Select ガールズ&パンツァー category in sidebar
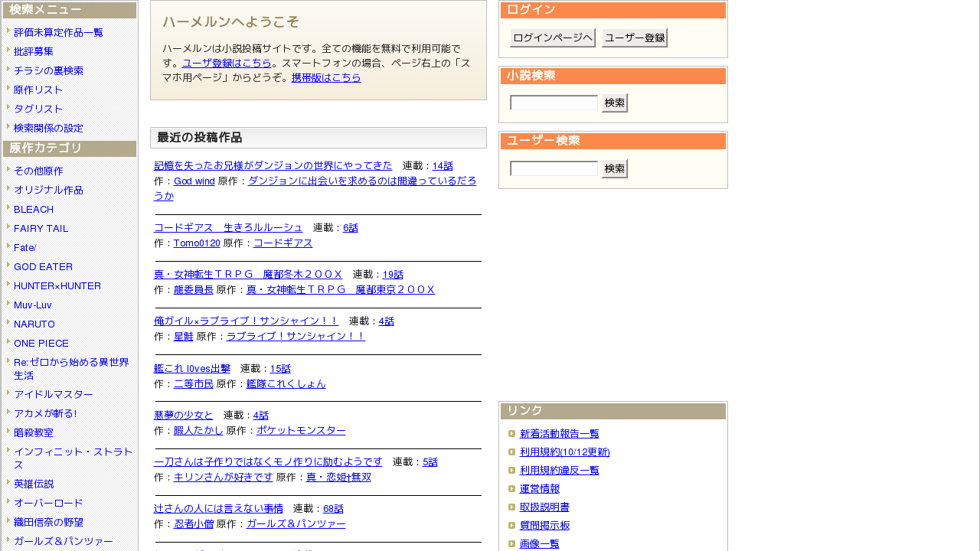The height and width of the screenshot is (551, 980). [64, 541]
